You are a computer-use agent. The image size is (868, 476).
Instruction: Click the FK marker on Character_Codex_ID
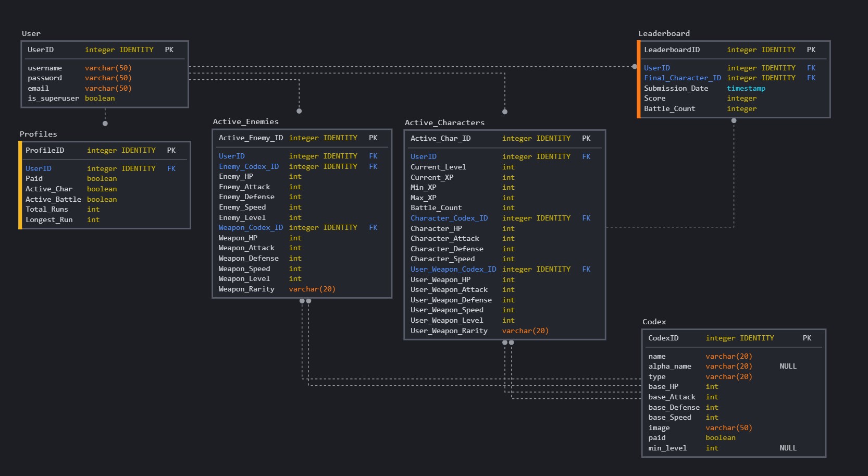point(586,218)
